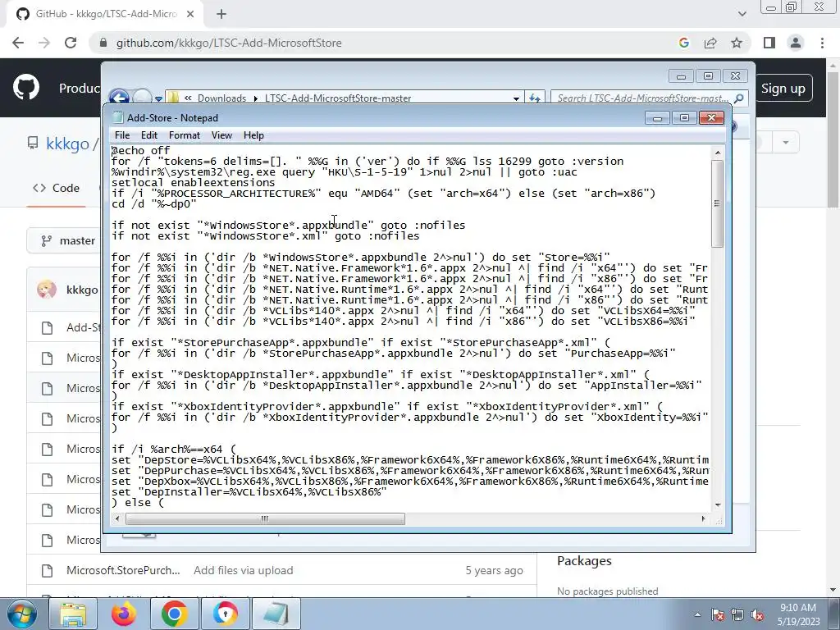Viewport: 840px width, 630px height.
Task: Reload the GitHub page
Action: [x=71, y=43]
